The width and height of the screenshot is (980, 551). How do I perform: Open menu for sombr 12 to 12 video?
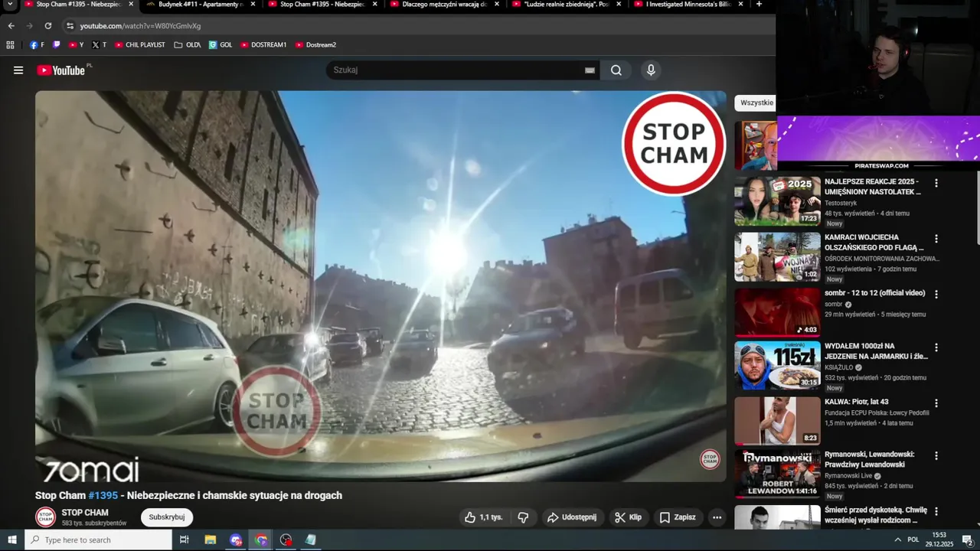(936, 294)
